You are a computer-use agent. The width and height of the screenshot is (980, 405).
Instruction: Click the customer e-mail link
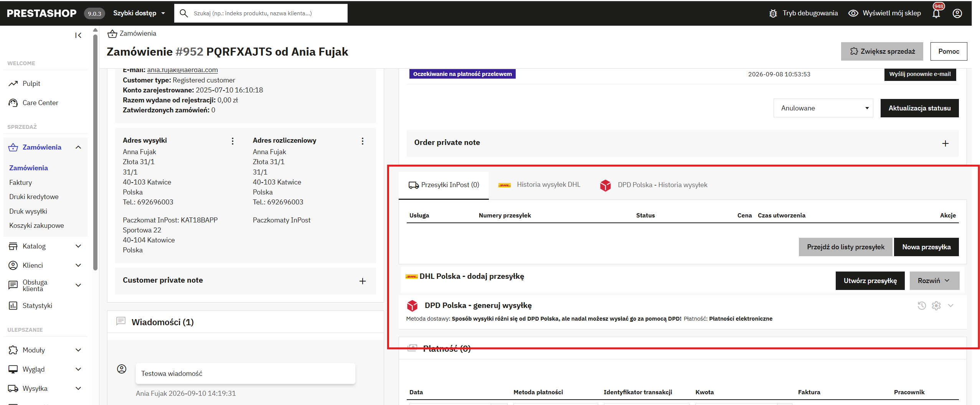point(182,70)
